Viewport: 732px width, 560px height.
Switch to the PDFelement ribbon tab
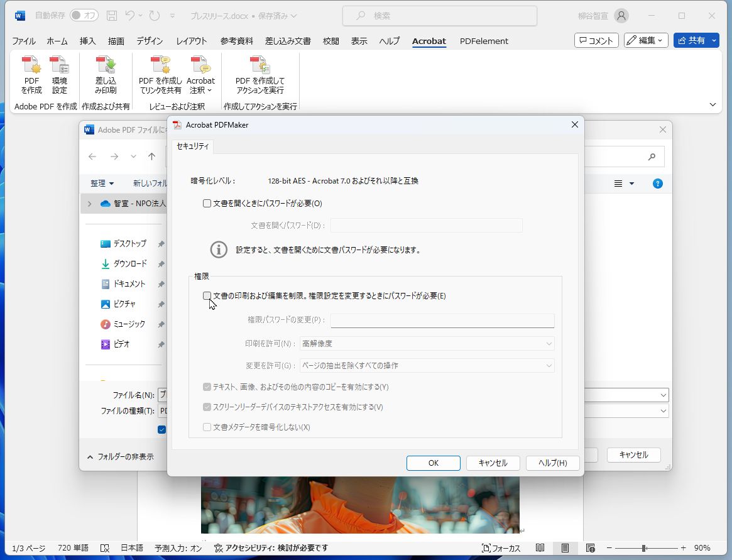click(484, 41)
